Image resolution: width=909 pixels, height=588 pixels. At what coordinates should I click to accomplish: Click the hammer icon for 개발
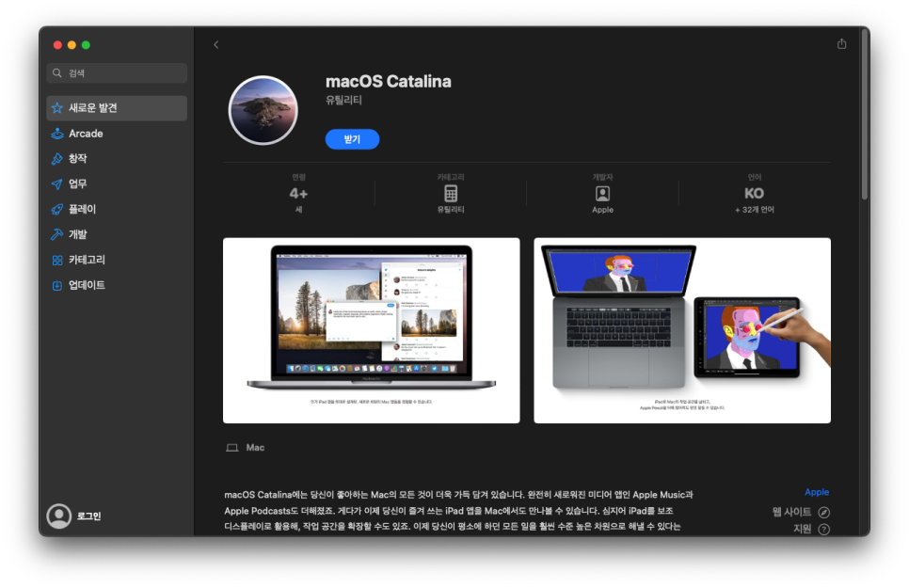click(x=56, y=234)
